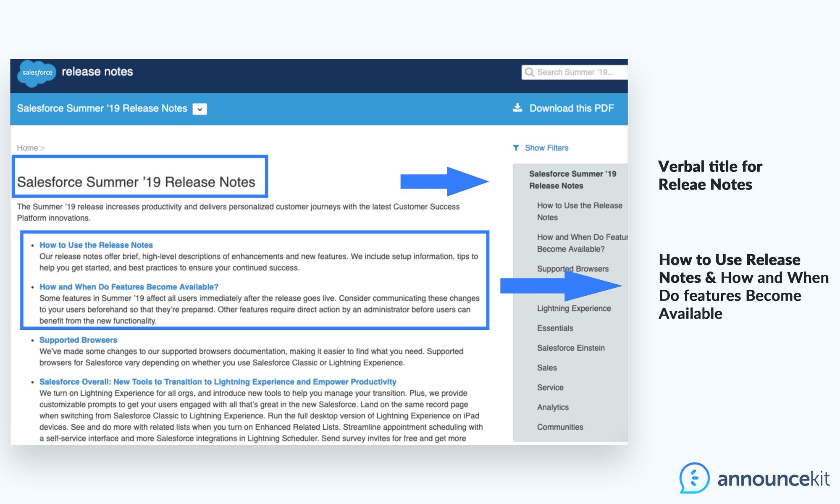This screenshot has width=840, height=504.
Task: Click How to Use the Release Notes link
Action: tap(97, 244)
